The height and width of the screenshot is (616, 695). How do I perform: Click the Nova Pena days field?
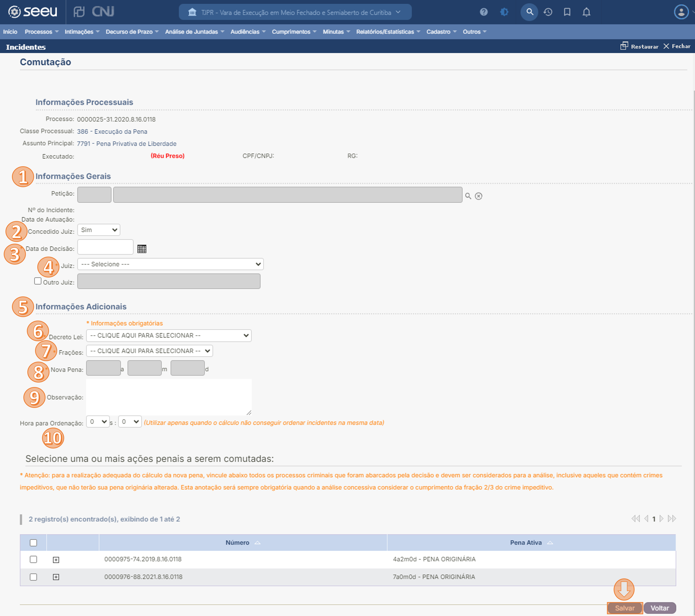pos(187,368)
